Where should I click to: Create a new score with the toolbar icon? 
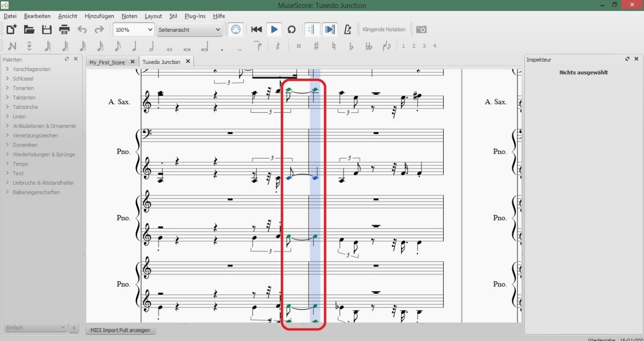(12, 30)
